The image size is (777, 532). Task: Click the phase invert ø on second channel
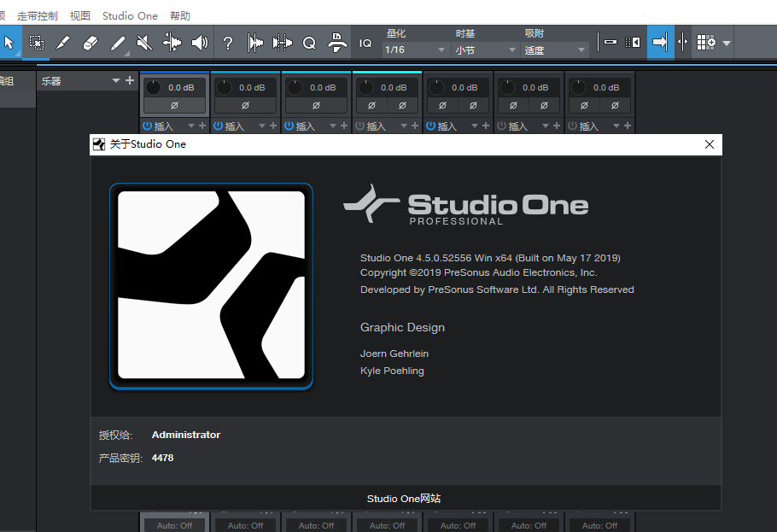(x=245, y=105)
